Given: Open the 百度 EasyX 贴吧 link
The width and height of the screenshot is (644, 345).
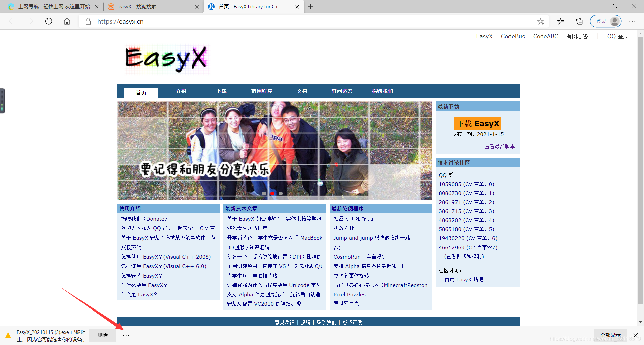Looking at the screenshot, I should [464, 279].
